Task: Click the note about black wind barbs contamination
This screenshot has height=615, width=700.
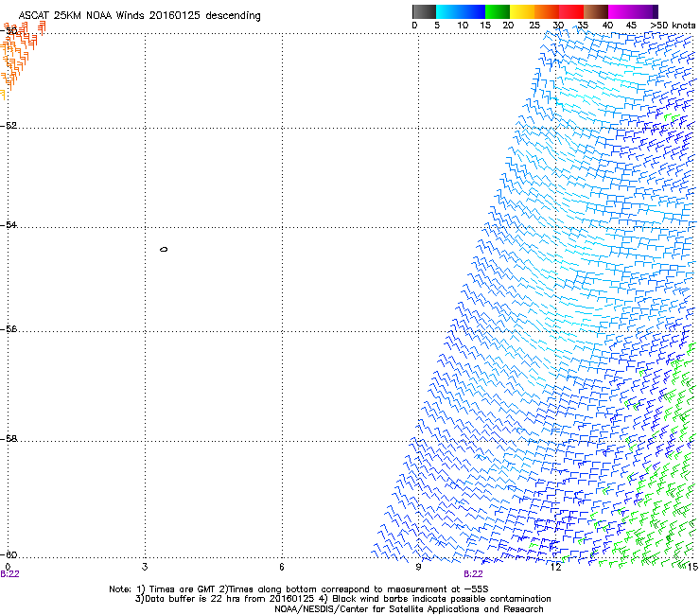Action: click(x=435, y=599)
